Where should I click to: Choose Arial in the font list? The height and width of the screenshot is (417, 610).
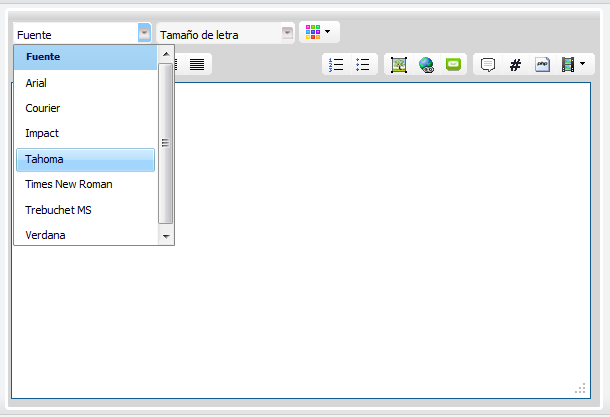[85, 83]
